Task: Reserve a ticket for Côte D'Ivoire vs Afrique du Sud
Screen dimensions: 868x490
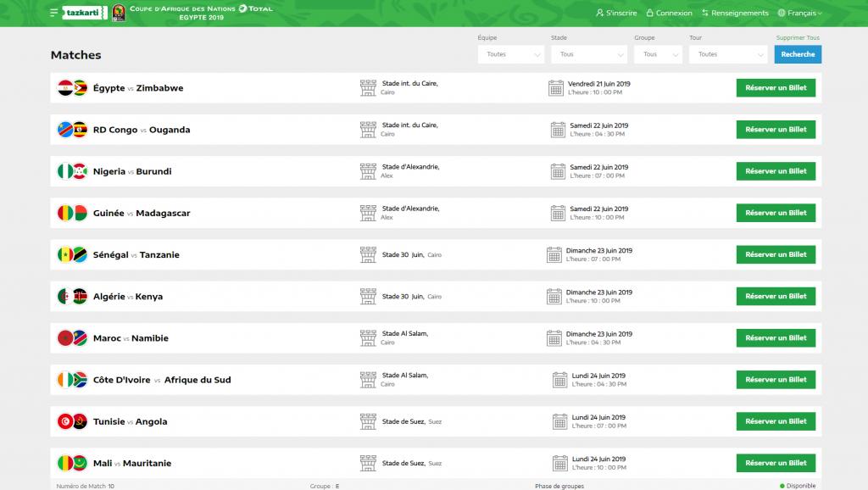Action: (776, 380)
